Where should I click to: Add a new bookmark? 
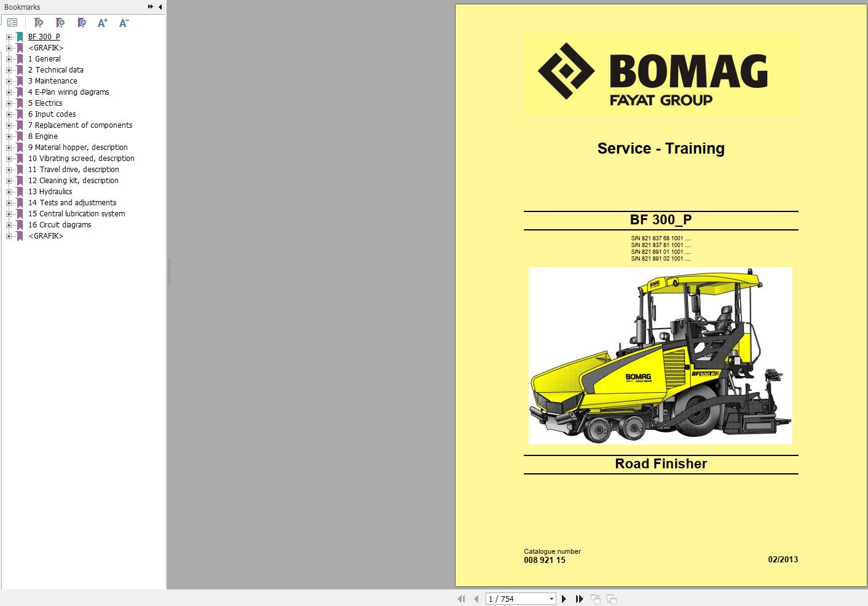point(60,22)
